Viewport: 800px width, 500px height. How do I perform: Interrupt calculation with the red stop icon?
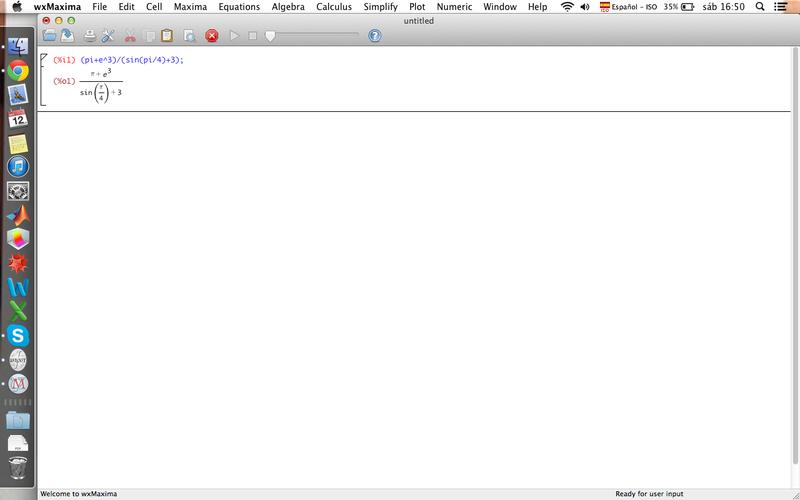click(x=212, y=36)
